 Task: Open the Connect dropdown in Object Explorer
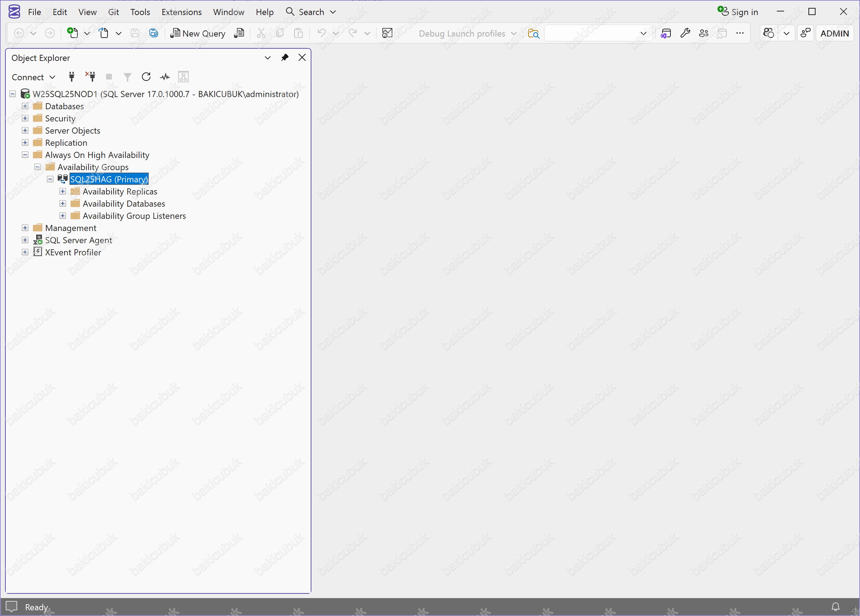click(33, 77)
